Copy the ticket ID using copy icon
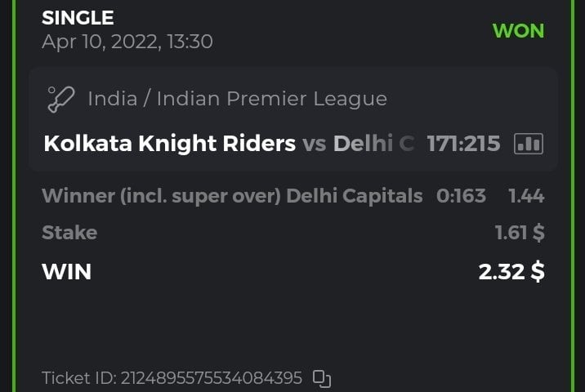 322,379
